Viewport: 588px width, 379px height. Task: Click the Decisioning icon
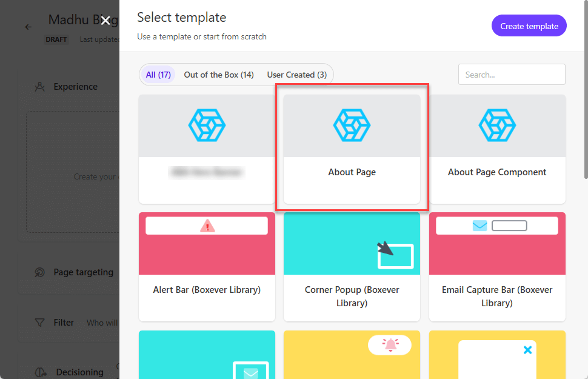tap(41, 372)
